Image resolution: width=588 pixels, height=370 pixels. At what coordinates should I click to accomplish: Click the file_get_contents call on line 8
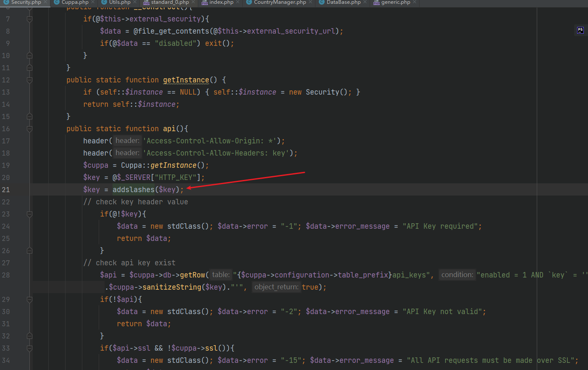click(x=173, y=31)
